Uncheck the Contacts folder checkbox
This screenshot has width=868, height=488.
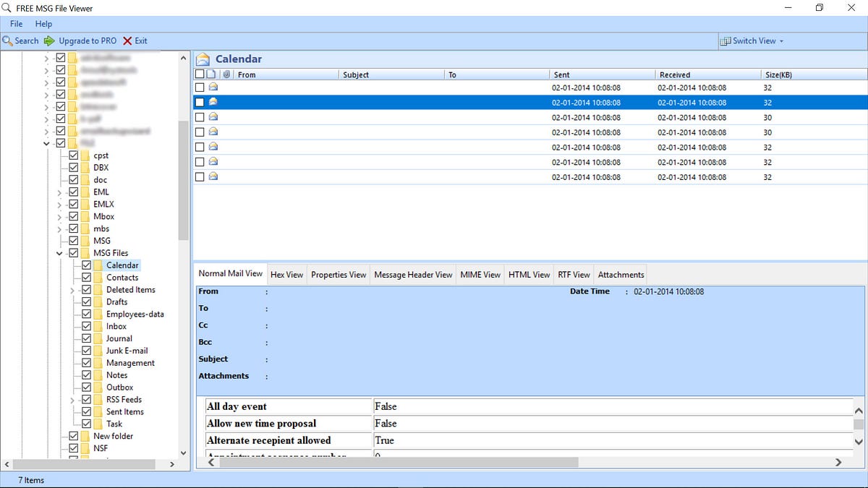tap(87, 278)
